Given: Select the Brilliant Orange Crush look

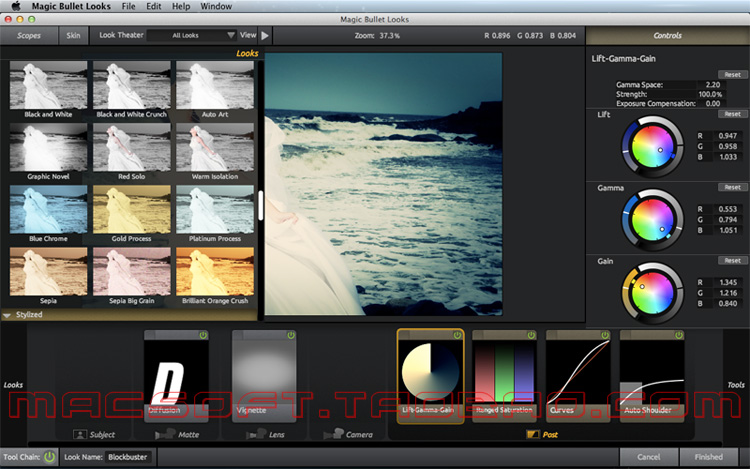Looking at the screenshot, I should click(x=215, y=272).
